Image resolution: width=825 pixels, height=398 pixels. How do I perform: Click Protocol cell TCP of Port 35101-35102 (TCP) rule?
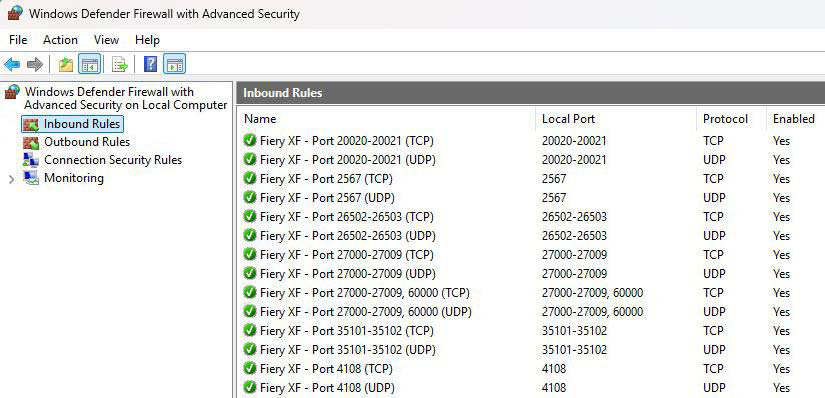click(x=713, y=331)
